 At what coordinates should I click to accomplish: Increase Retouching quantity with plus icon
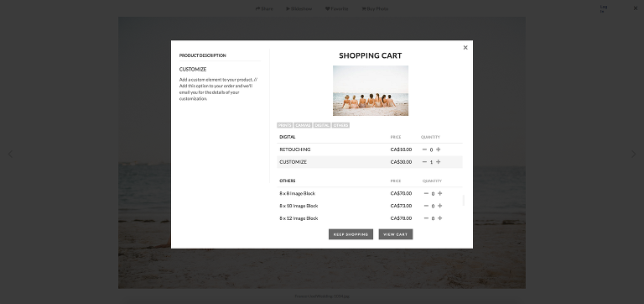(x=439, y=149)
